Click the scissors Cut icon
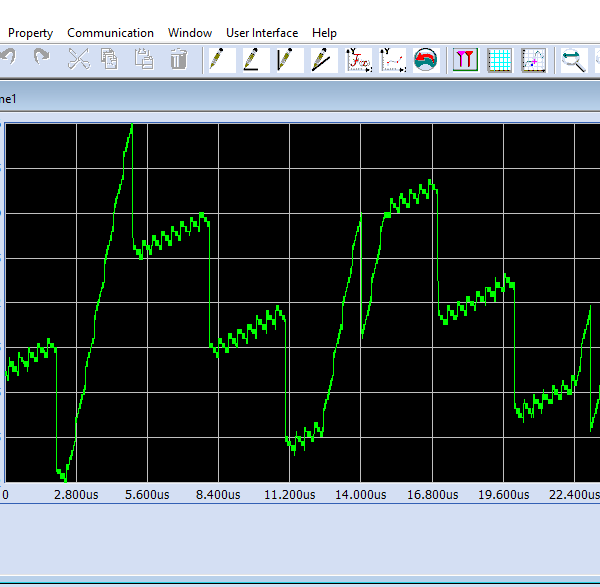This screenshot has width=600, height=587. pyautogui.click(x=78, y=60)
